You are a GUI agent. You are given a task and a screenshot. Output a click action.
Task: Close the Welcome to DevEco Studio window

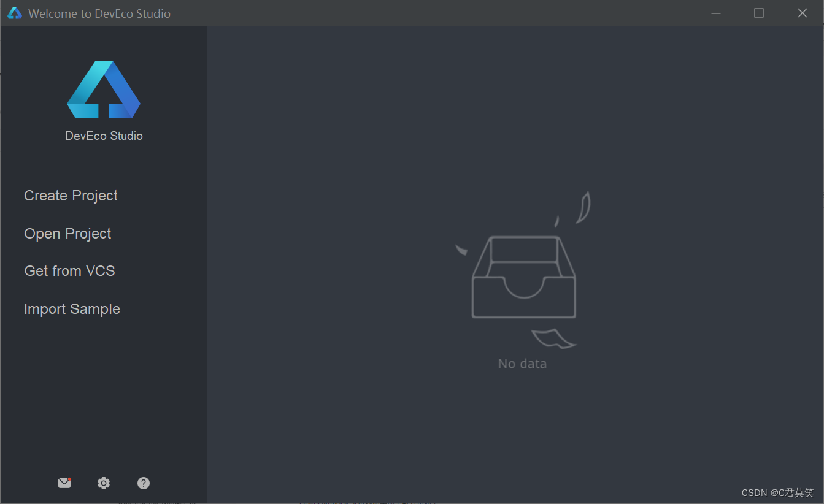click(803, 13)
